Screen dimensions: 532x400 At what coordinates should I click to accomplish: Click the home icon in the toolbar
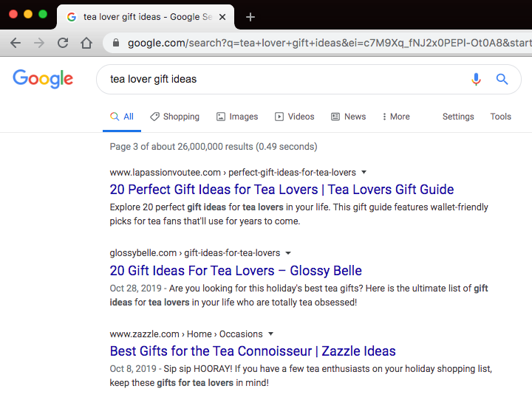86,43
